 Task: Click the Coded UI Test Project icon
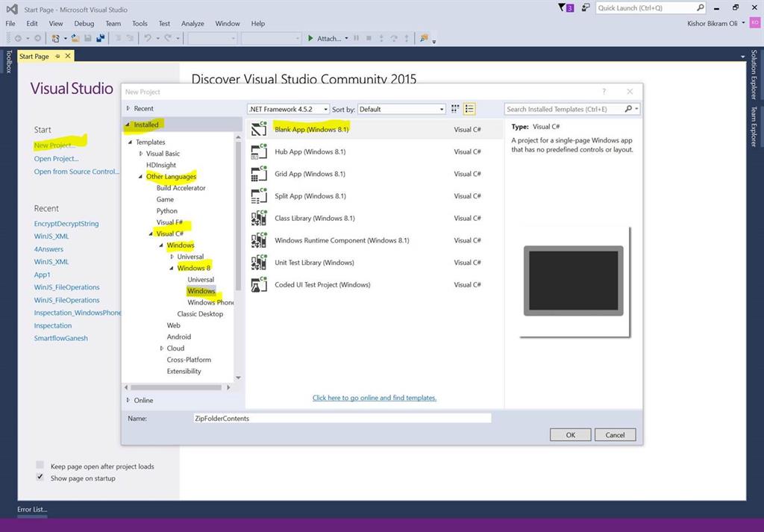tap(259, 284)
